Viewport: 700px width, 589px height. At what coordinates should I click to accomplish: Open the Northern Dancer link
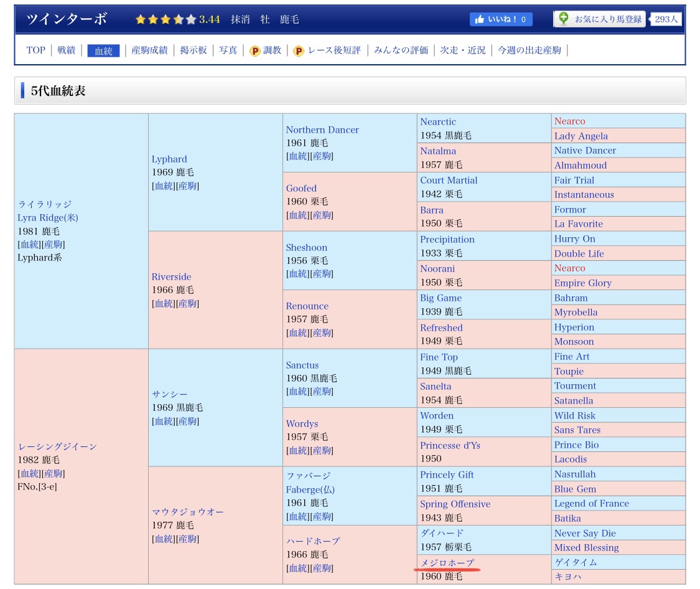click(322, 130)
